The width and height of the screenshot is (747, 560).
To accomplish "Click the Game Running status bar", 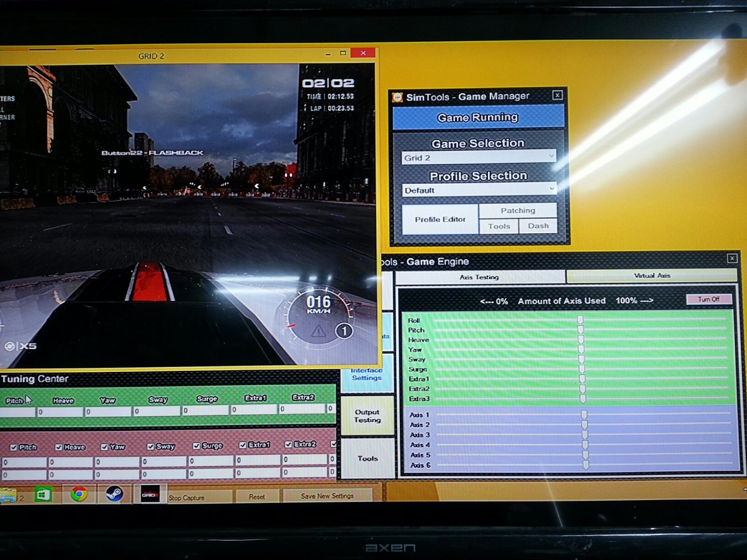I will click(478, 117).
